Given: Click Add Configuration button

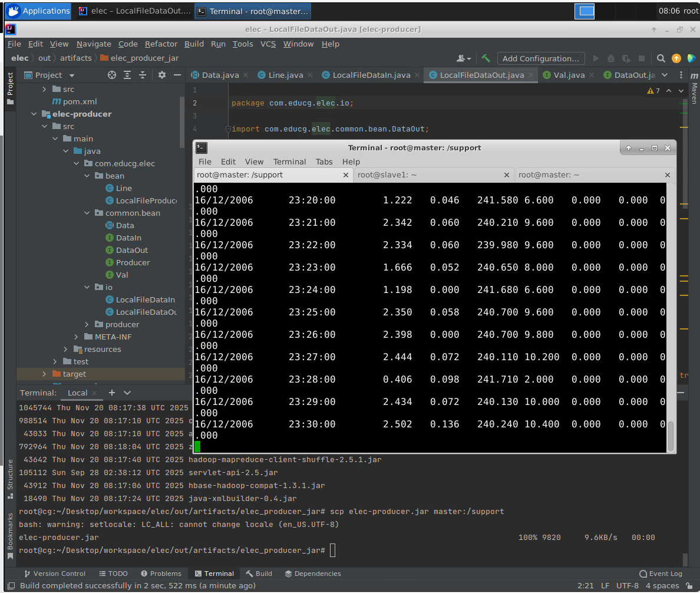Looking at the screenshot, I should pyautogui.click(x=540, y=58).
